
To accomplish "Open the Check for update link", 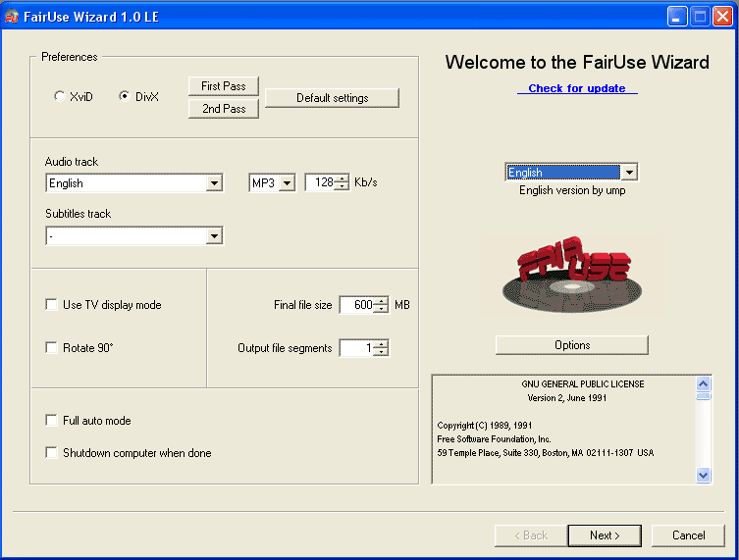I will point(577,88).
